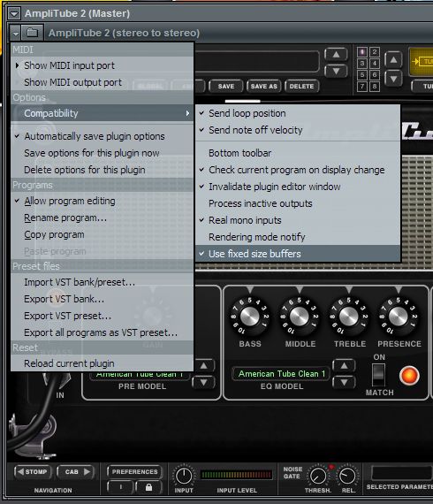Screen dimensions: 433x504
Task: Click preset up arrow above SAVE row
Action: [x=336, y=55]
